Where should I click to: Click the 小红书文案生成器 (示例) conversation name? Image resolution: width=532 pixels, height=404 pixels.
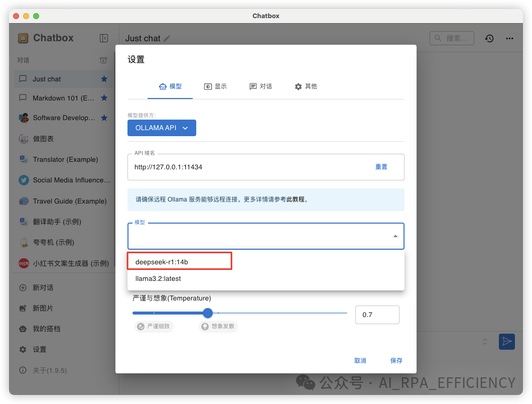(x=71, y=263)
